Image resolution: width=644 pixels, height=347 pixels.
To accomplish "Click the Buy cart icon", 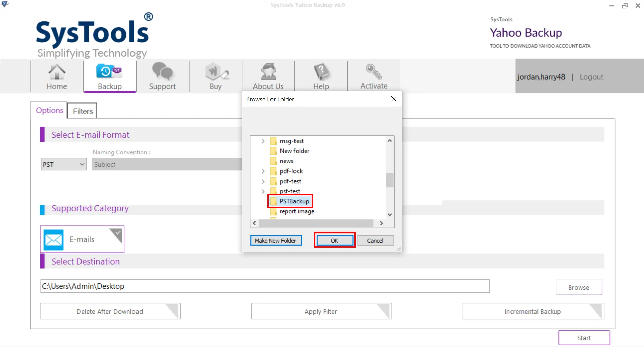I will tap(217, 71).
